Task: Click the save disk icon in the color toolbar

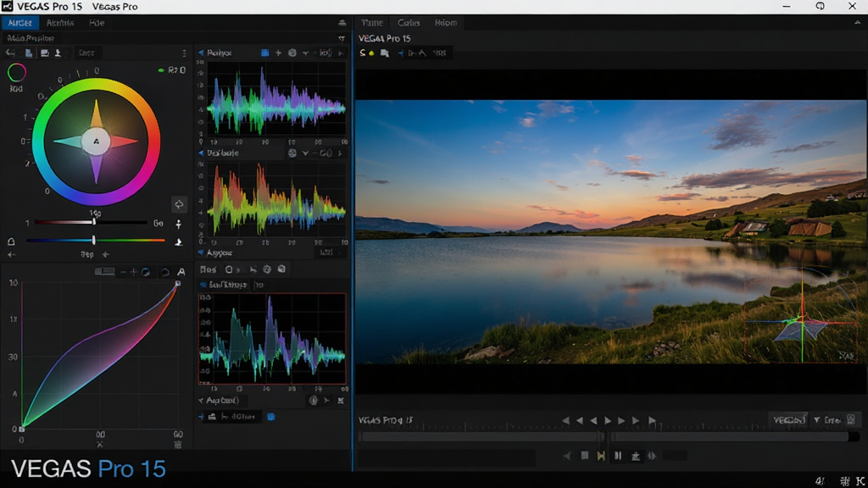Action: click(44, 53)
